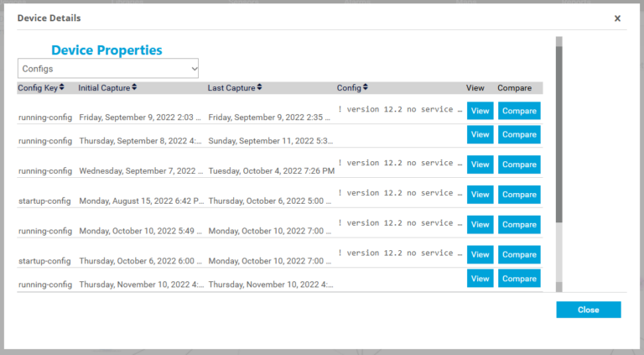Compare the November 10 running-config
The height and width of the screenshot is (355, 644).
click(x=519, y=279)
